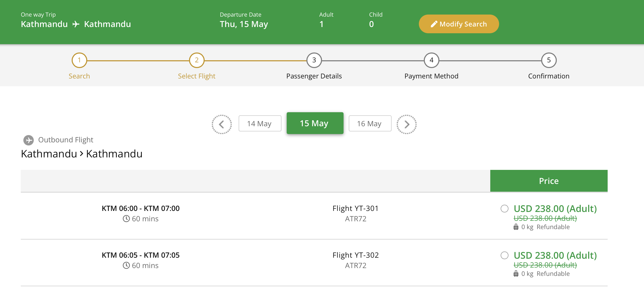Select the YT-302 fare radio button
Screen dimensions: 644x293
pyautogui.click(x=505, y=255)
